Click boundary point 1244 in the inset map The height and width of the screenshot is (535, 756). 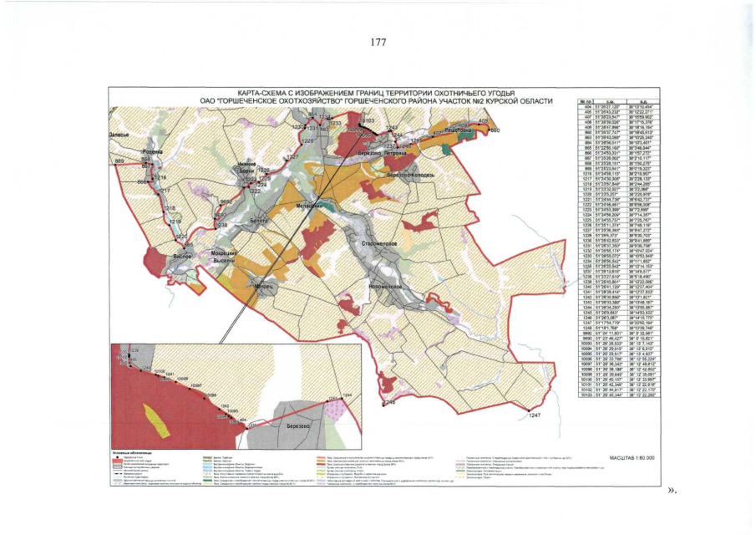pyautogui.click(x=348, y=394)
